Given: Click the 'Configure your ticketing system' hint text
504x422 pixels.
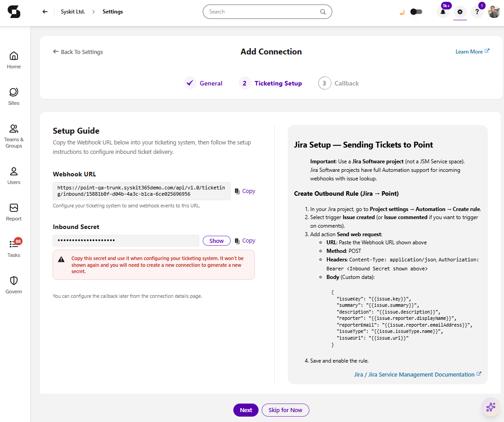Looking at the screenshot, I should point(126,206).
